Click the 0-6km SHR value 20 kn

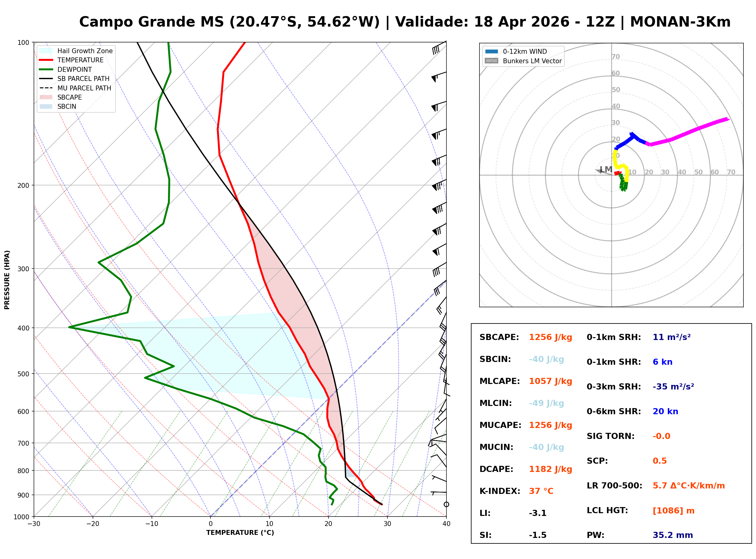[666, 412]
